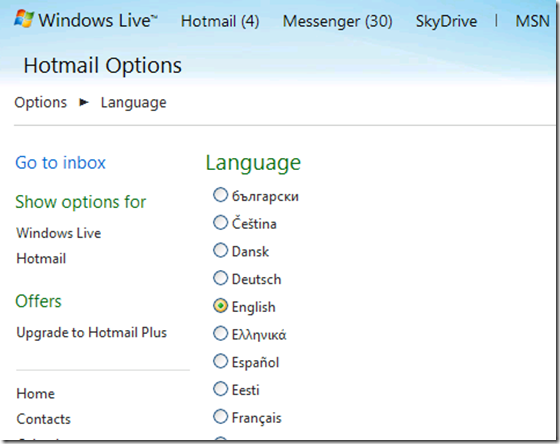Screen dimensions: 560x444
Task: Select the English radio button
Action: pyautogui.click(x=220, y=306)
